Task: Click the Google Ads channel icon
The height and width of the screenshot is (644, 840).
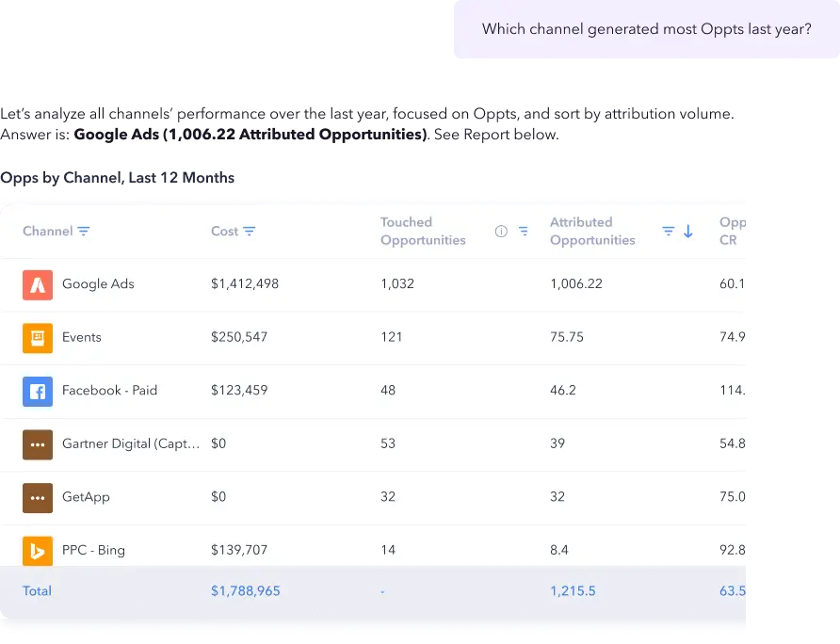Action: pyautogui.click(x=37, y=284)
